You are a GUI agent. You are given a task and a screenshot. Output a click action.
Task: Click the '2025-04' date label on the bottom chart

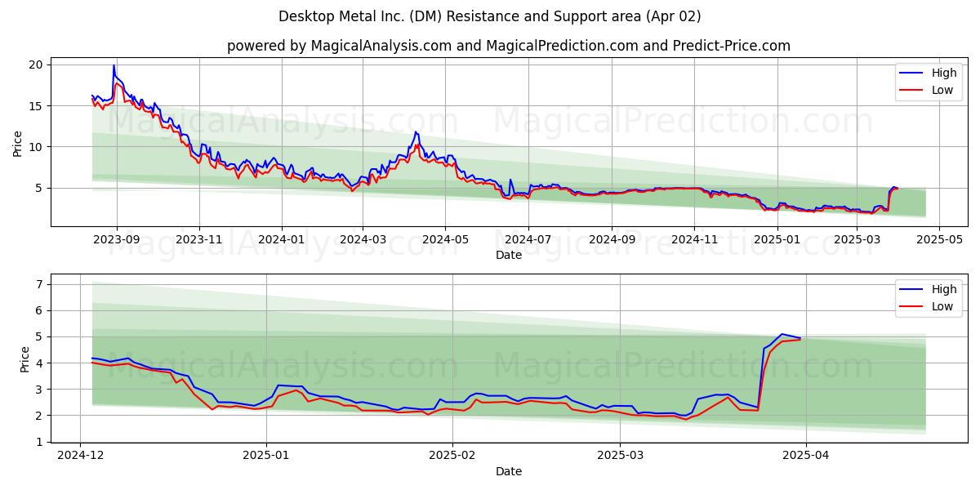806,457
